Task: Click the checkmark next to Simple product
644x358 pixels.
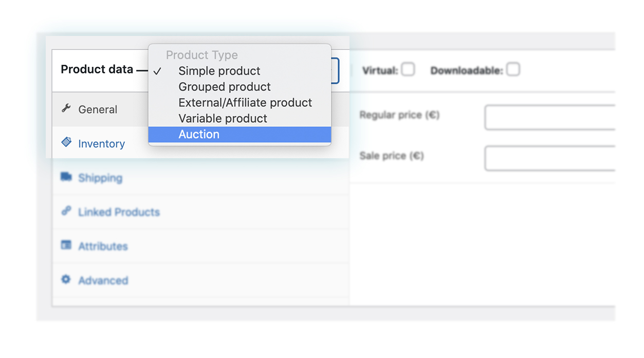Action: click(x=158, y=71)
